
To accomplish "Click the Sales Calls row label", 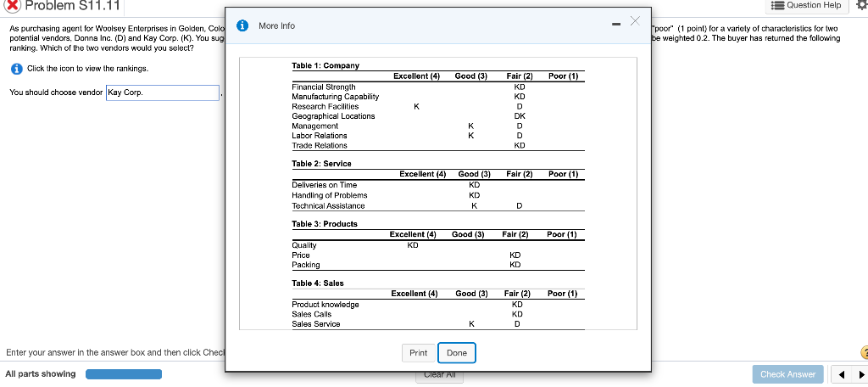I will 312,314.
